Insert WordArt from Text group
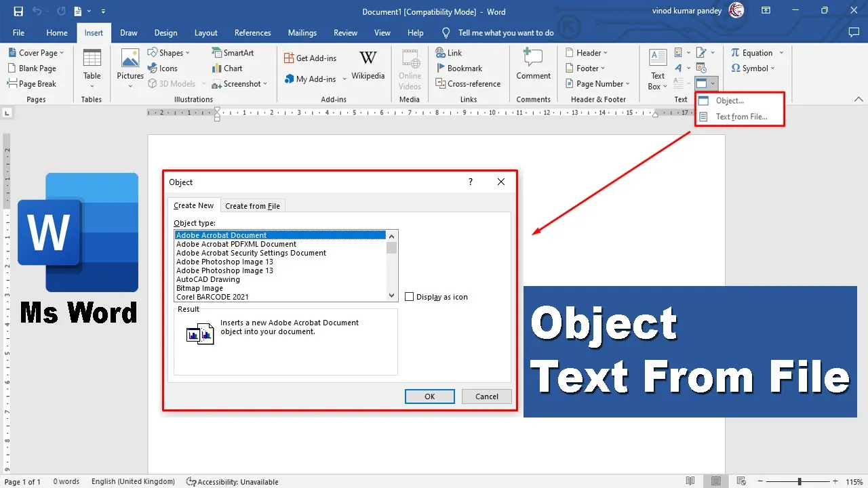Image resolution: width=868 pixels, height=488 pixels. pyautogui.click(x=679, y=68)
